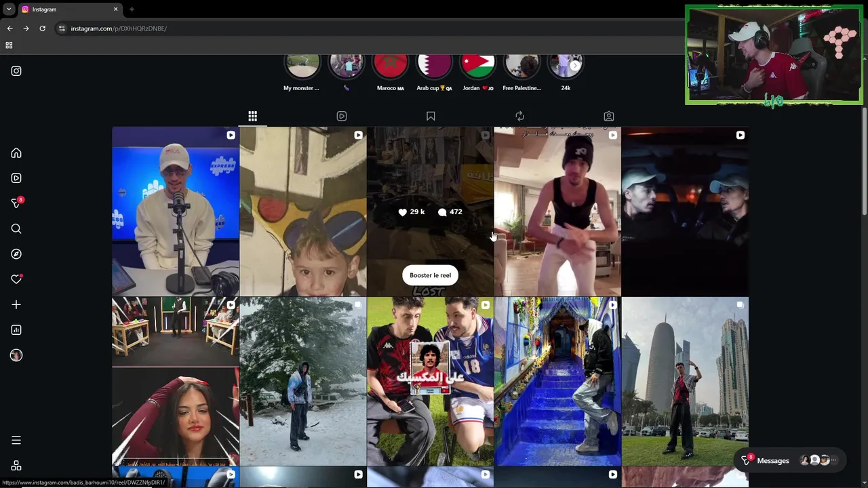
Task: Open the bookmarks bar apps grid icon
Action: [9, 45]
